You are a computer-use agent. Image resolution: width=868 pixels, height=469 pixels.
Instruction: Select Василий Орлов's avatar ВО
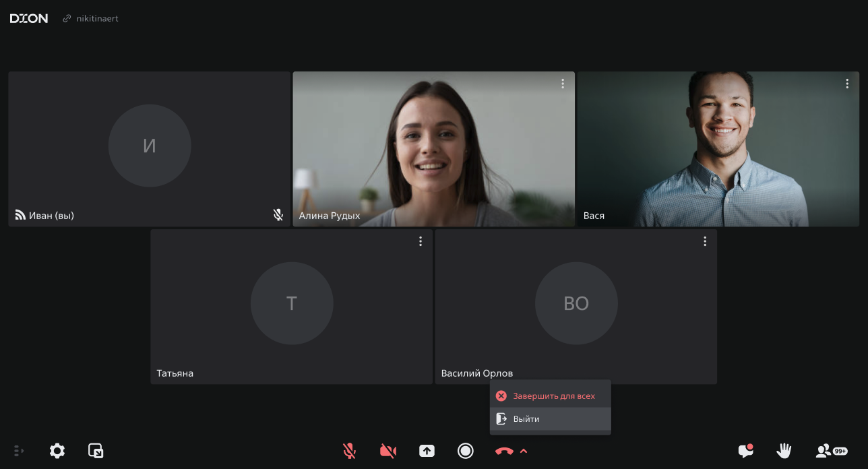(x=576, y=303)
